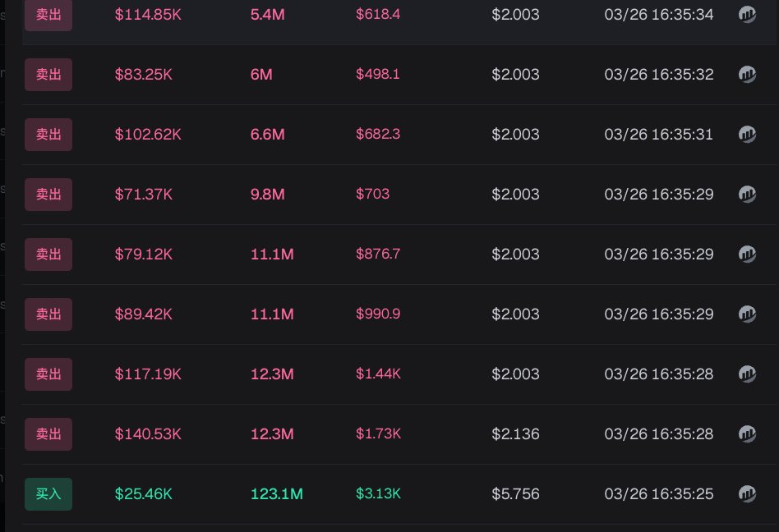The image size is (779, 532).
Task: Click the 6.6M quantity cell
Action: [x=268, y=135]
